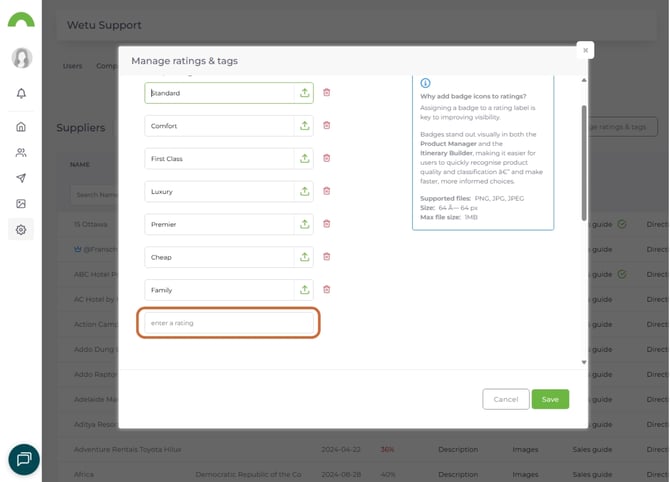Viewport: 670px width, 482px height.
Task: Upload a badge for the Comfort rating
Action: coord(304,126)
